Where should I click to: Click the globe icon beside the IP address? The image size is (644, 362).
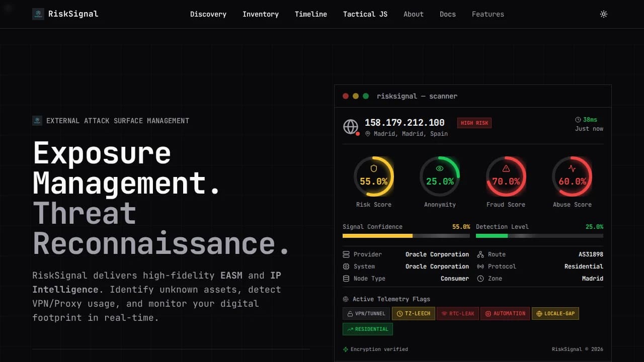click(351, 127)
